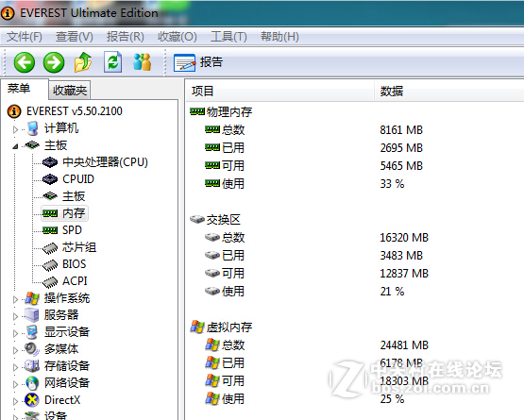
Task: Click 总数 row icon under 交换区
Action: [x=212, y=237]
